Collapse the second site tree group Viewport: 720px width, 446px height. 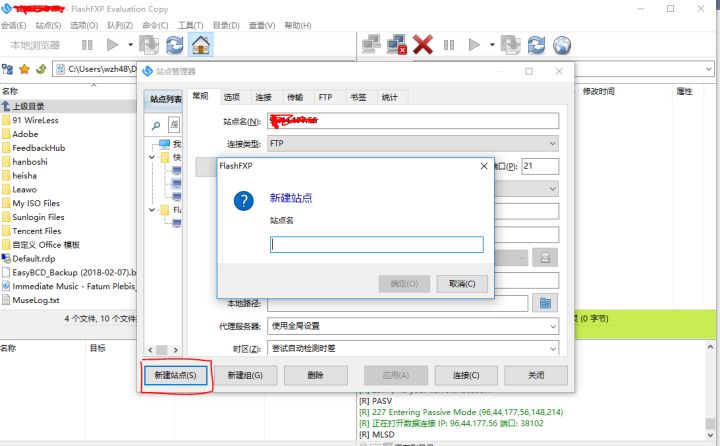[x=152, y=210]
